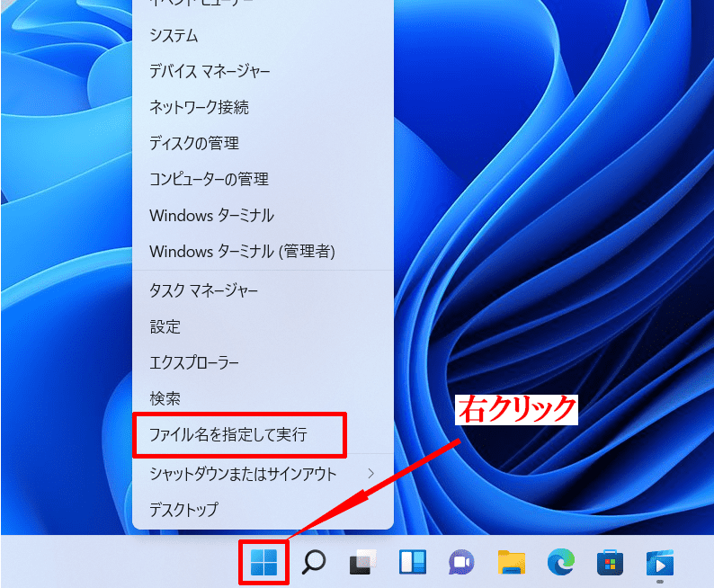Viewport: 714px width, 588px height.
Task: Select コンピューターの管理 menu item
Action: tap(209, 179)
